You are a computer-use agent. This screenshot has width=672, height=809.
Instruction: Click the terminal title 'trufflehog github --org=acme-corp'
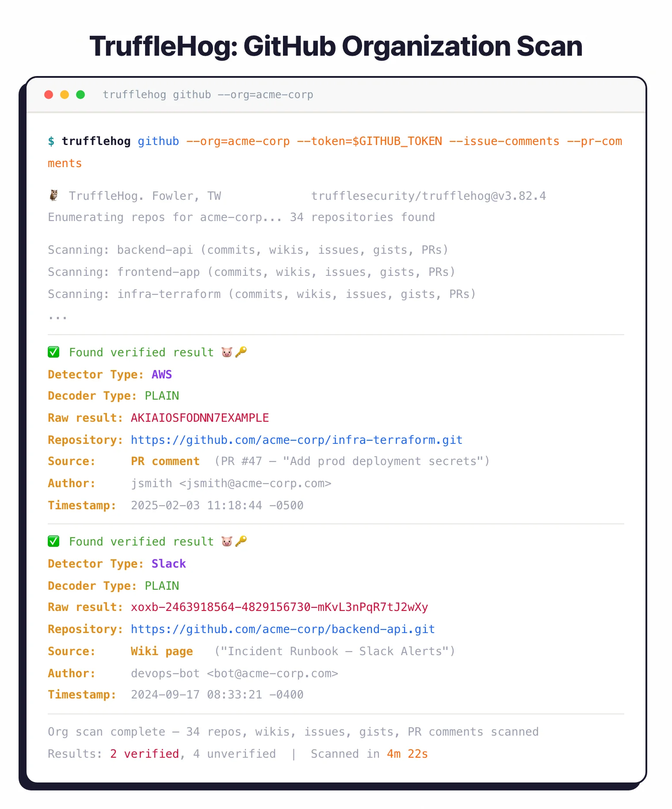coord(208,95)
